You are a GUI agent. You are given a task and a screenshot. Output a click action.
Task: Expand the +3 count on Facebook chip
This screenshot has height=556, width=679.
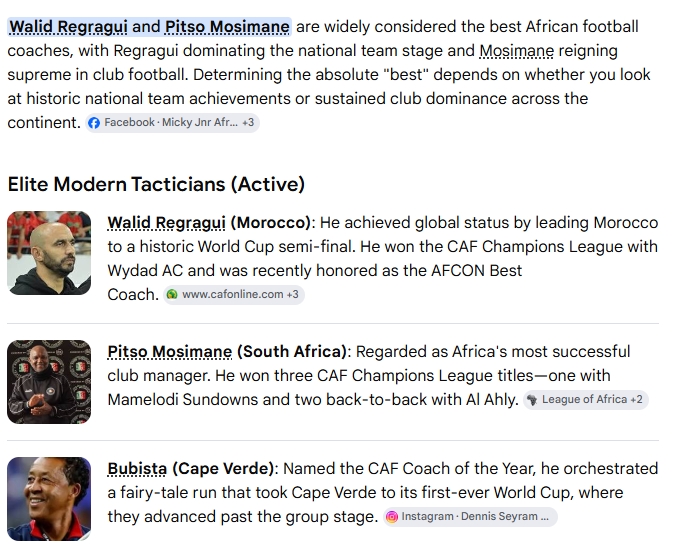click(x=248, y=123)
